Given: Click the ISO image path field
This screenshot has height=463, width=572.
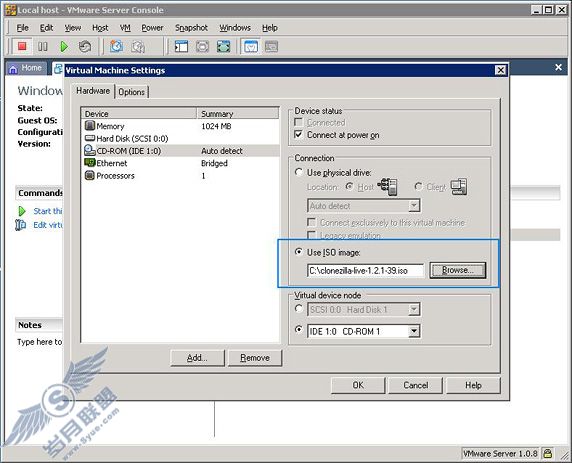Looking at the screenshot, I should pyautogui.click(x=366, y=271).
